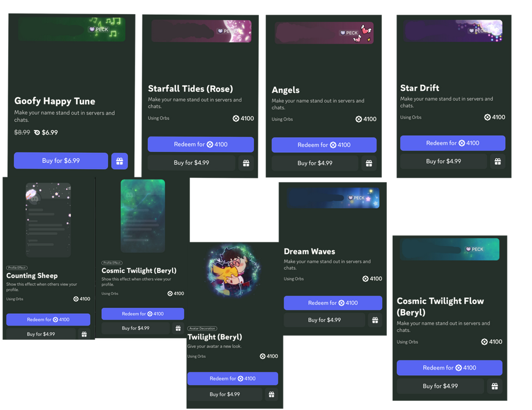Viewport: 532px width, 410px height.
Task: Click gift icon on Dream Waves card
Action: [375, 320]
